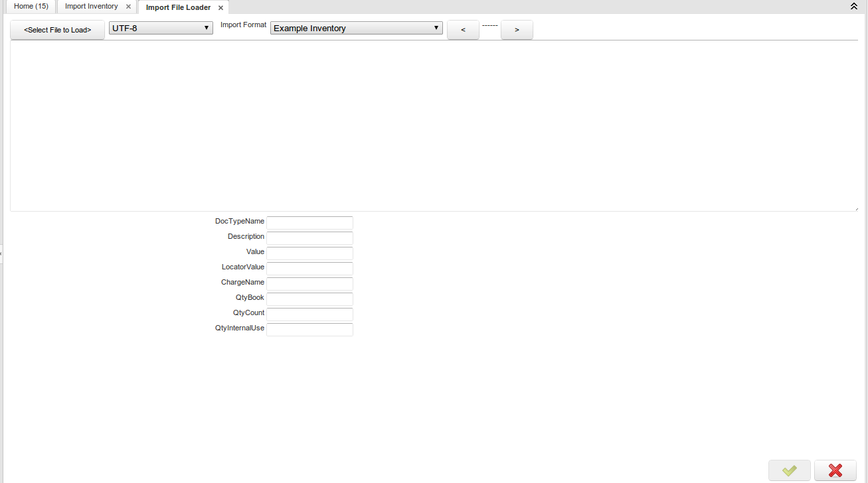868x483 pixels.
Task: Click the LocatorValue input field
Action: 309,268
